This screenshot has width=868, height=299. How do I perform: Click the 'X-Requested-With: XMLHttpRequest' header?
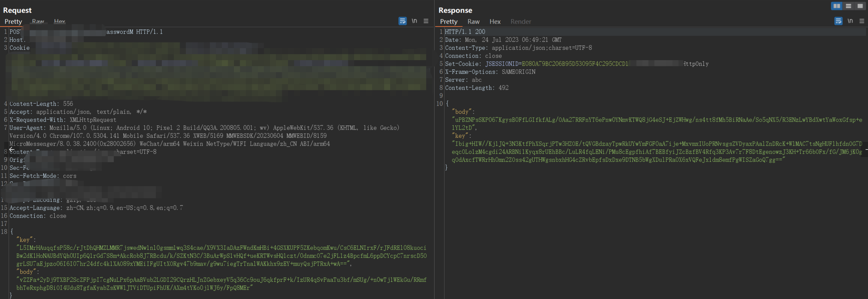click(63, 120)
